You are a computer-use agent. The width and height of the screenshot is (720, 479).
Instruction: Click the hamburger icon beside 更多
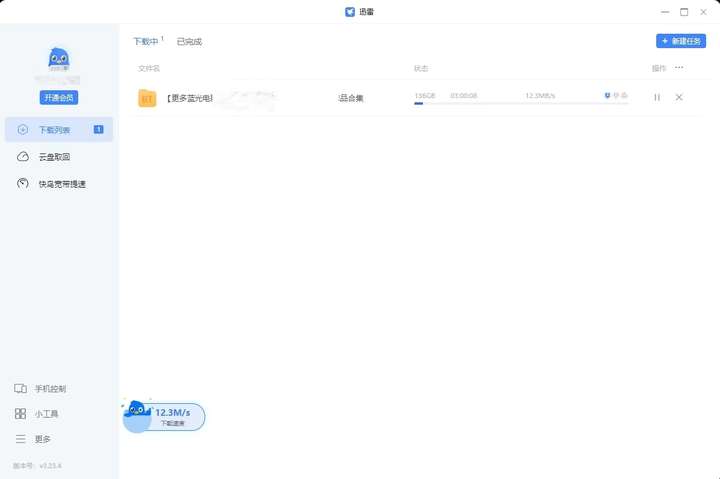[21, 439]
